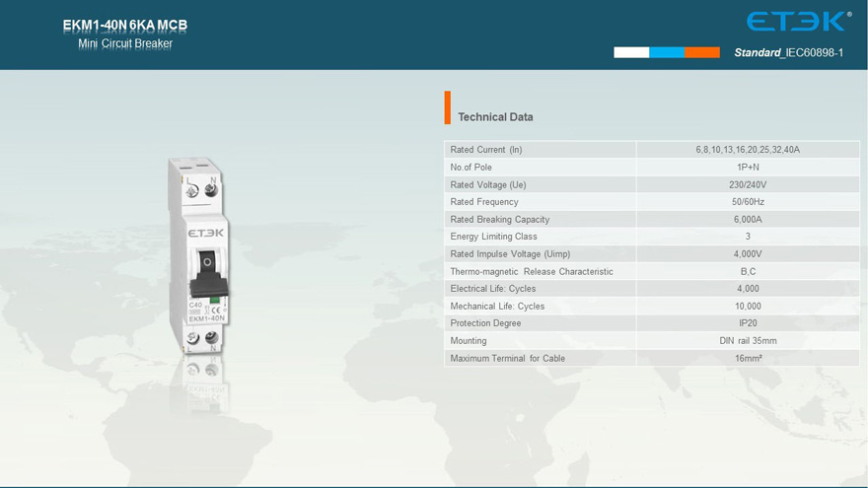The image size is (868, 488).
Task: Select the blue color block in header
Action: (667, 52)
